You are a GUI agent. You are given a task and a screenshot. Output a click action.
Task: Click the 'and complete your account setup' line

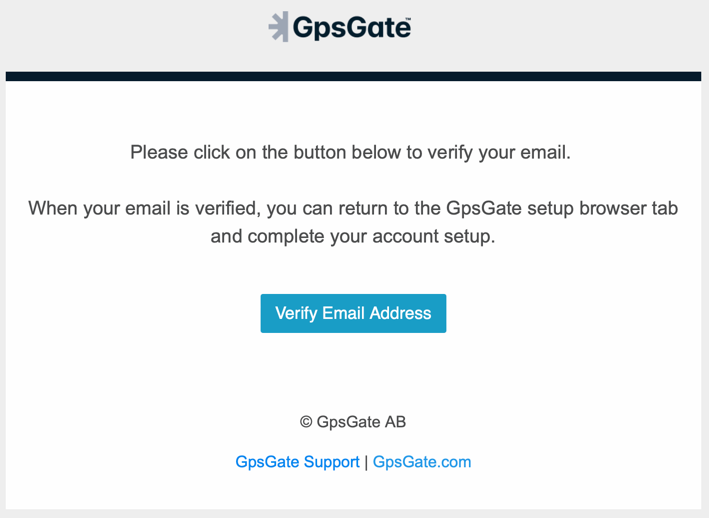(x=353, y=236)
